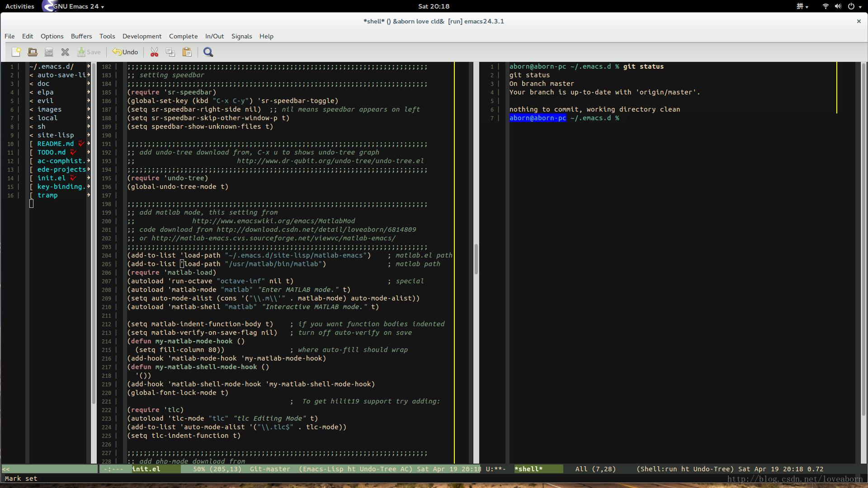Click the Copy icon in toolbar

tap(170, 52)
